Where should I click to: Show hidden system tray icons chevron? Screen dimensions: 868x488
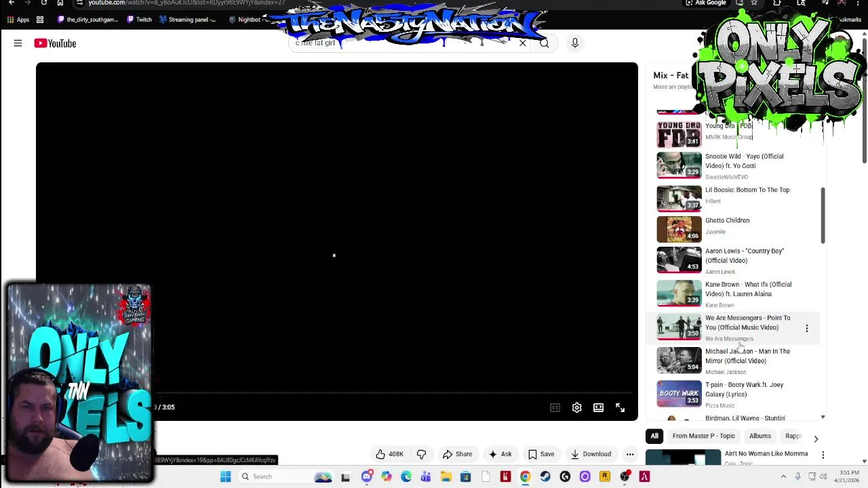(x=783, y=476)
